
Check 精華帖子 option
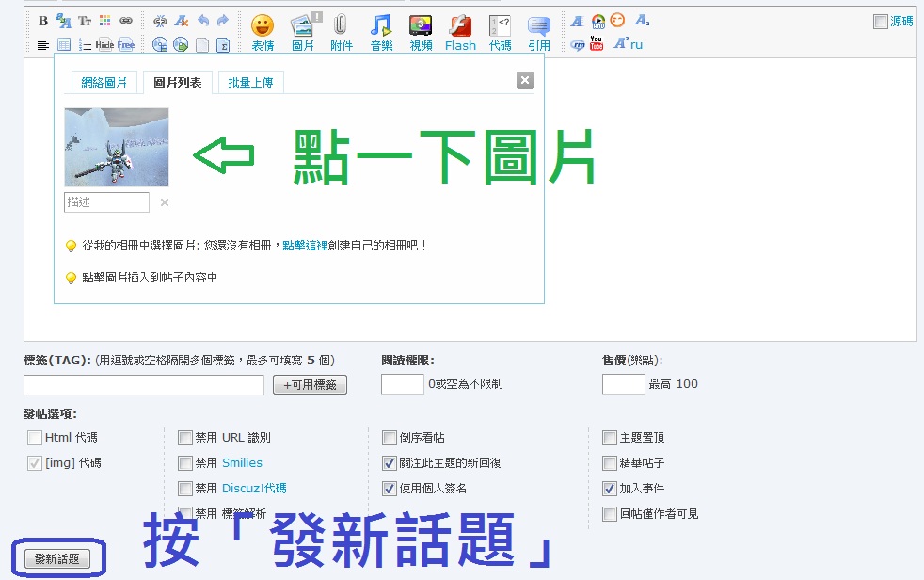610,463
